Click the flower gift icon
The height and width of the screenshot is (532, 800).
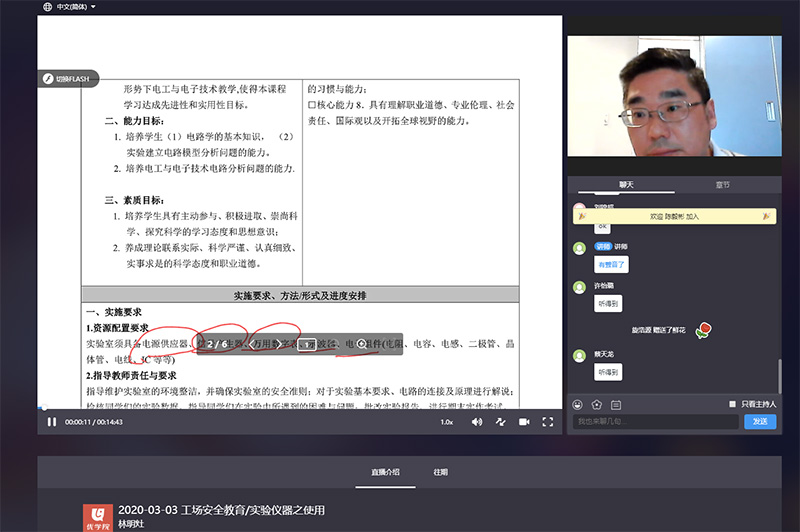tap(597, 404)
